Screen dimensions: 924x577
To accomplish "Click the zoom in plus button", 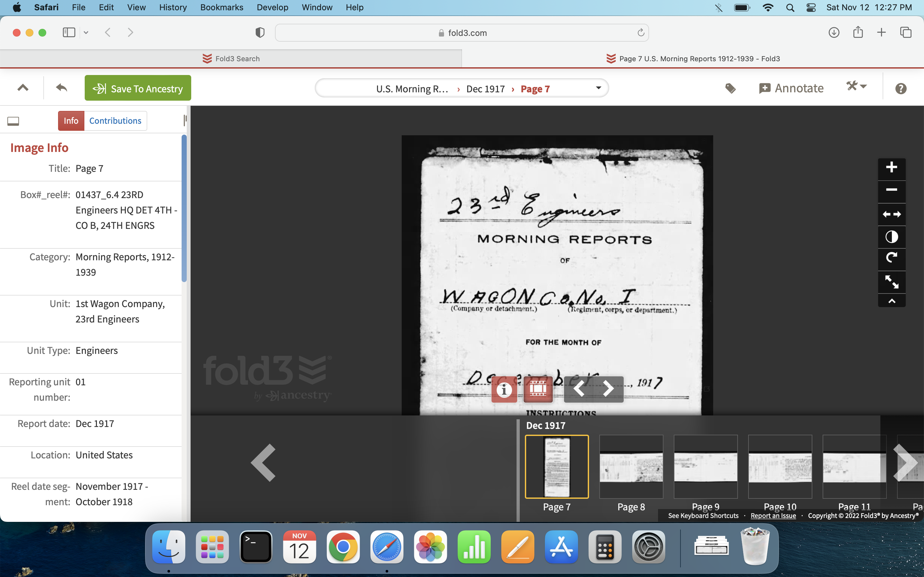I will coord(891,168).
